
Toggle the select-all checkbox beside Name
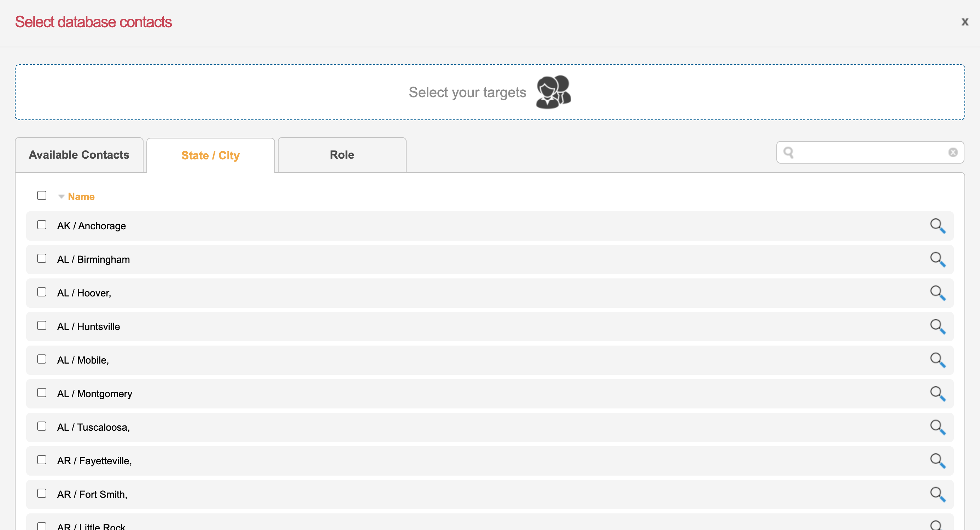pyautogui.click(x=42, y=195)
